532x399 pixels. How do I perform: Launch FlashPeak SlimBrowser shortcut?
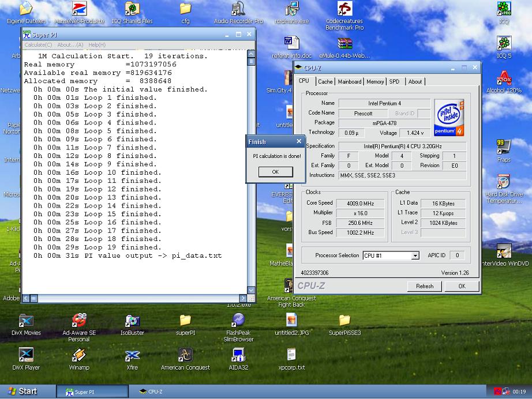238,327
